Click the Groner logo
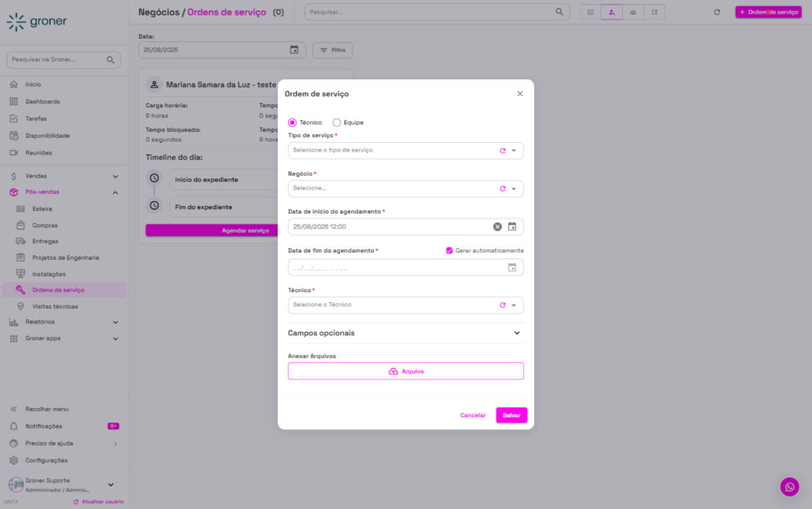 (37, 21)
